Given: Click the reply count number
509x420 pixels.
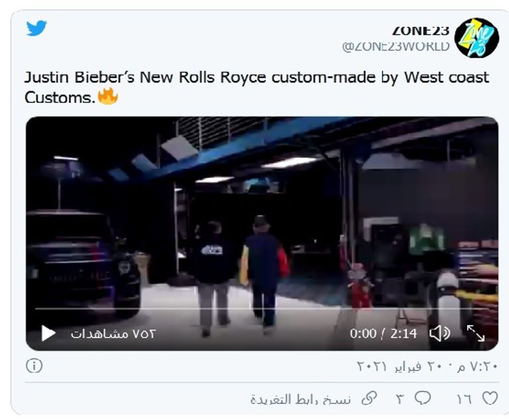Looking at the screenshot, I should (x=400, y=399).
